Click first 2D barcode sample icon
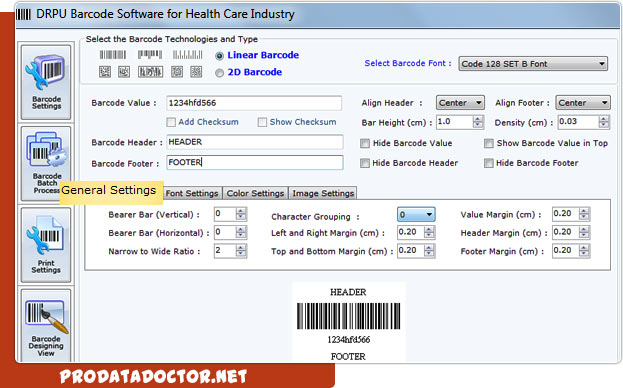The width and height of the screenshot is (623, 388). (105, 72)
